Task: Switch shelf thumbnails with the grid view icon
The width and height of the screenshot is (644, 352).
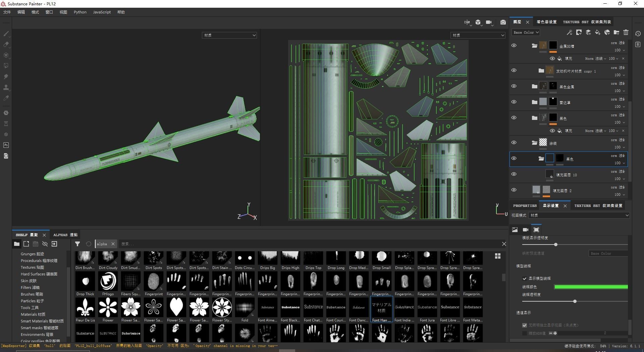Action: click(x=498, y=256)
